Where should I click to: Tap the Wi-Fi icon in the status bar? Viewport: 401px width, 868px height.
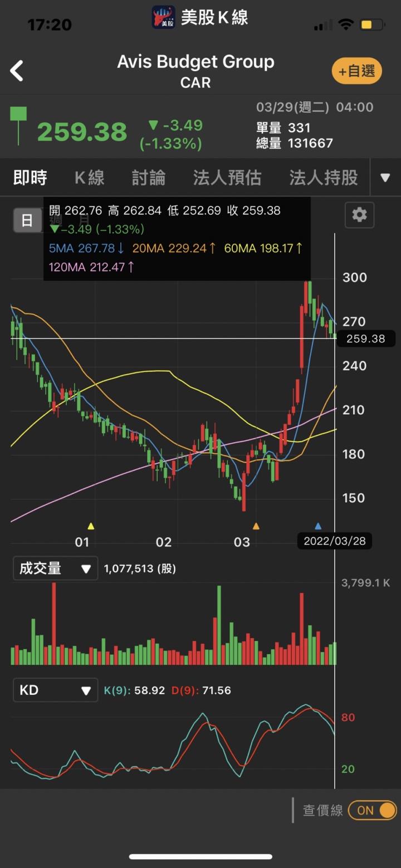pyautogui.click(x=346, y=24)
